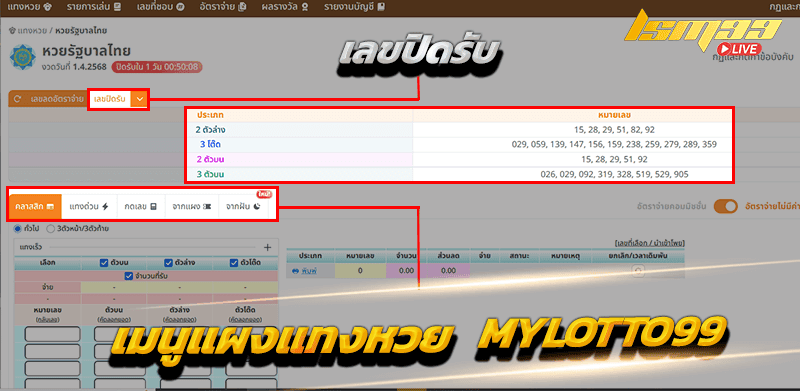The height and width of the screenshot is (391, 800).
Task: Click the second หมายเลข input box
Action: click(x=53, y=351)
